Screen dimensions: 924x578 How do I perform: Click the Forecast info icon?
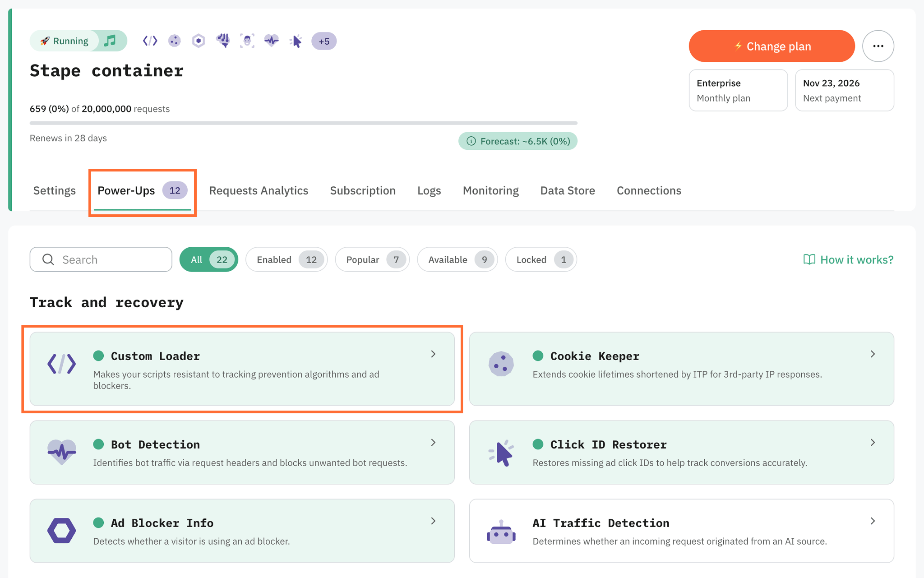[x=471, y=141]
